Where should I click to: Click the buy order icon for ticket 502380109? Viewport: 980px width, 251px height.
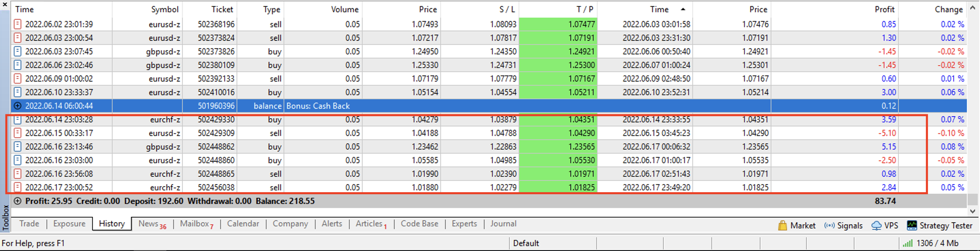coord(17,65)
